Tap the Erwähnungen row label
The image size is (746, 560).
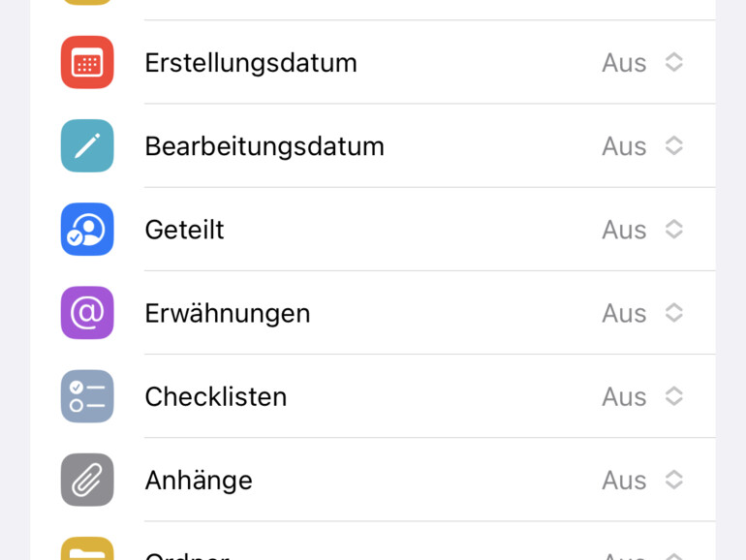pyautogui.click(x=228, y=313)
